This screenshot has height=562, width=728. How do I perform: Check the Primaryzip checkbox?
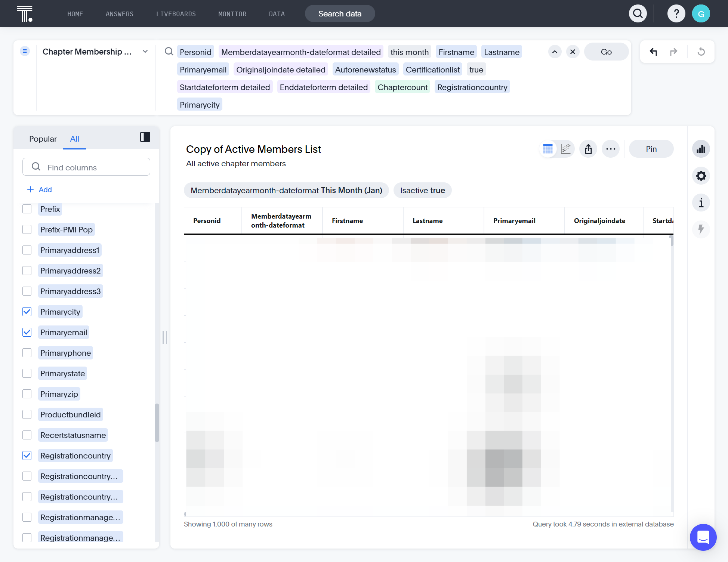click(27, 394)
